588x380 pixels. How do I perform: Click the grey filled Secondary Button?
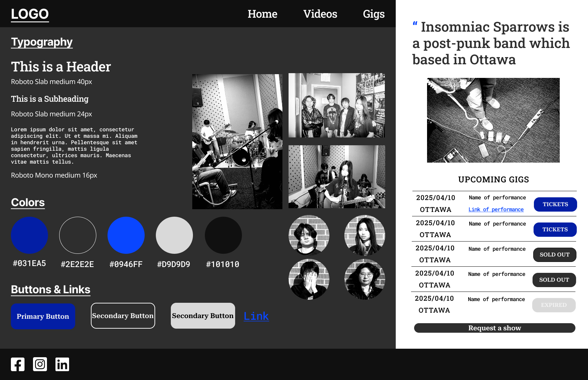point(203,316)
